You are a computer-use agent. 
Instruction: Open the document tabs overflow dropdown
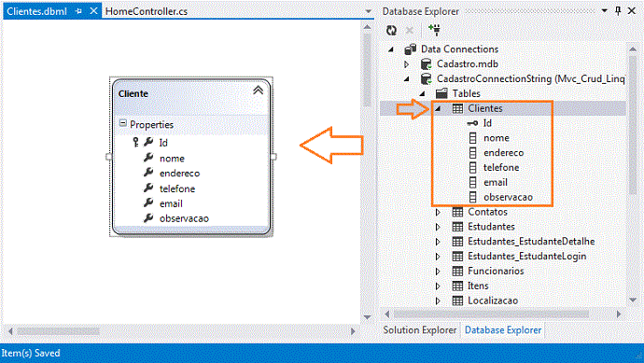tap(369, 11)
